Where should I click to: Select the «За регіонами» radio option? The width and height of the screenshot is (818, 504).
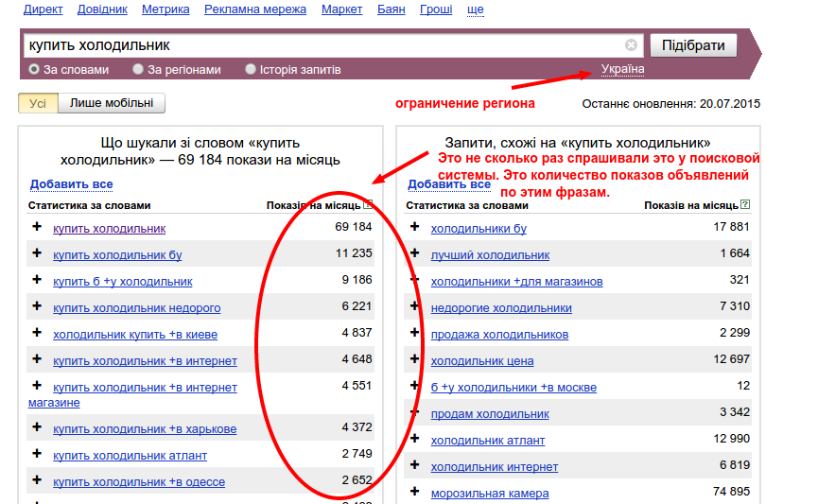[x=138, y=69]
